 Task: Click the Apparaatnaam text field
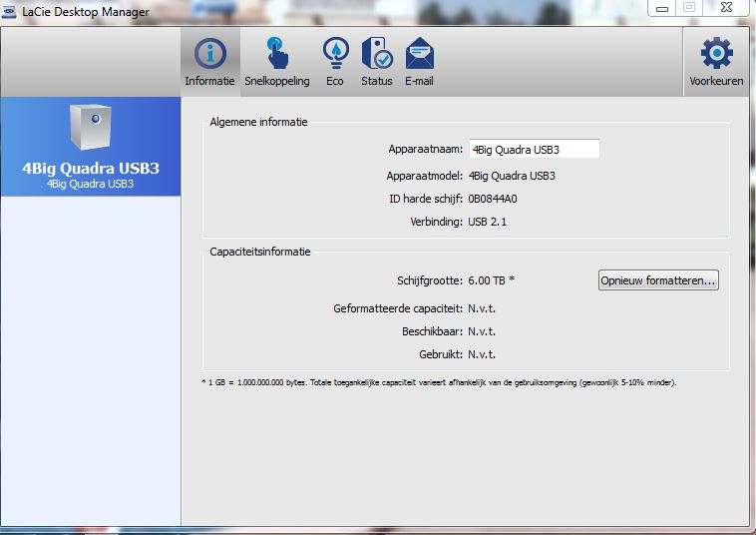(x=534, y=149)
